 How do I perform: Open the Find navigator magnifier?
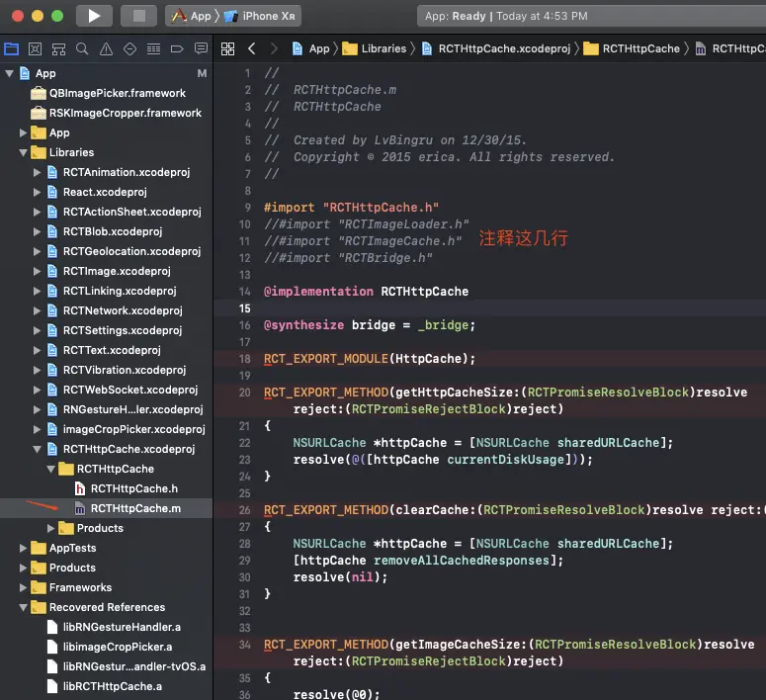pos(82,48)
